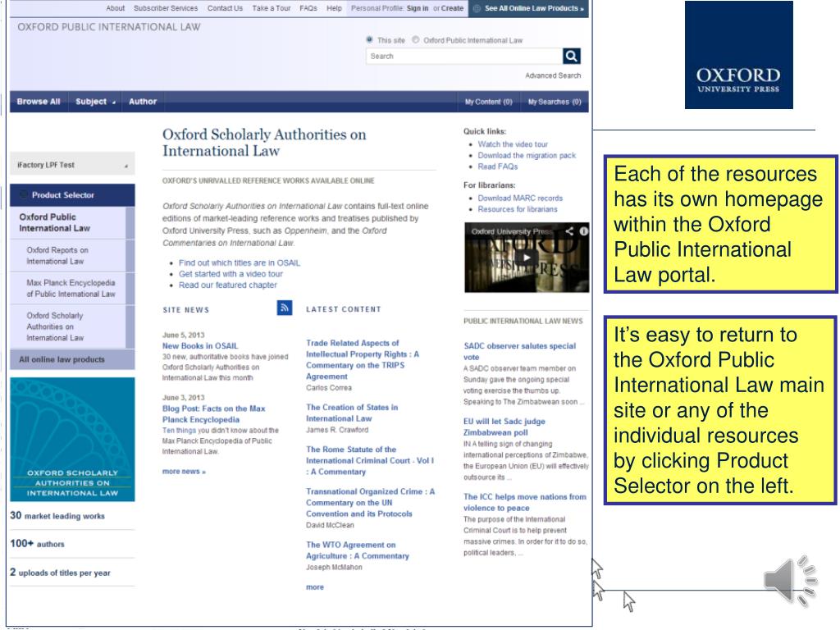
Task: Click the more link under Latest Content
Action: point(315,587)
